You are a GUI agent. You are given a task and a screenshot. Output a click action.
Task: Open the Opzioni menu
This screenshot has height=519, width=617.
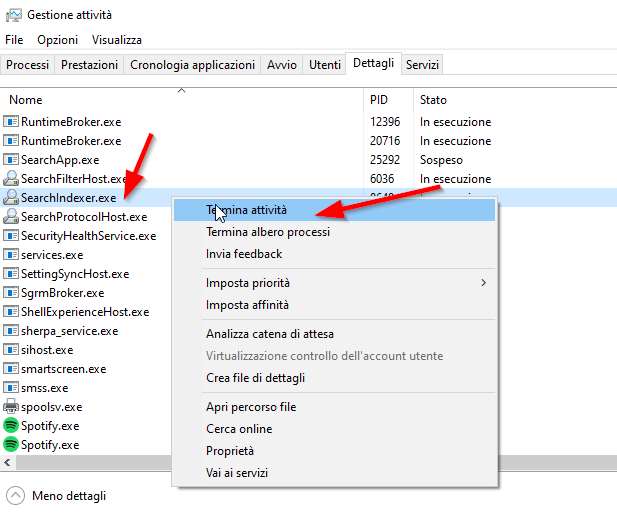[57, 40]
